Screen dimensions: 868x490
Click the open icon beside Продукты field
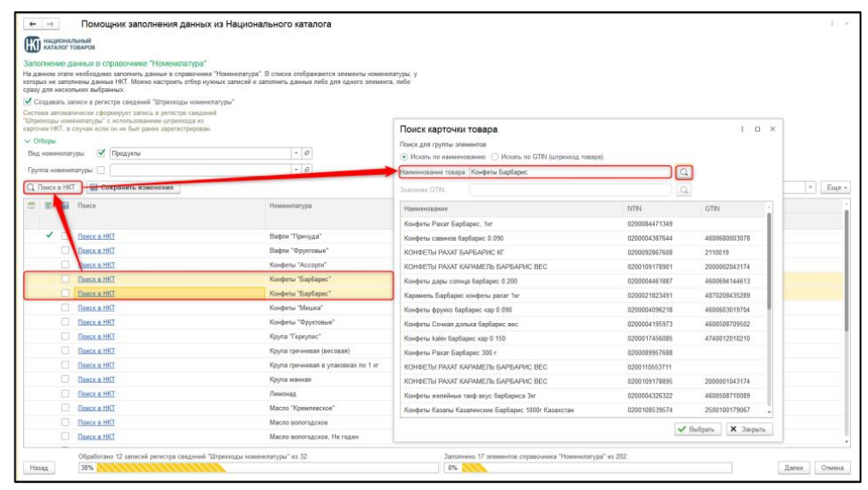pos(308,153)
